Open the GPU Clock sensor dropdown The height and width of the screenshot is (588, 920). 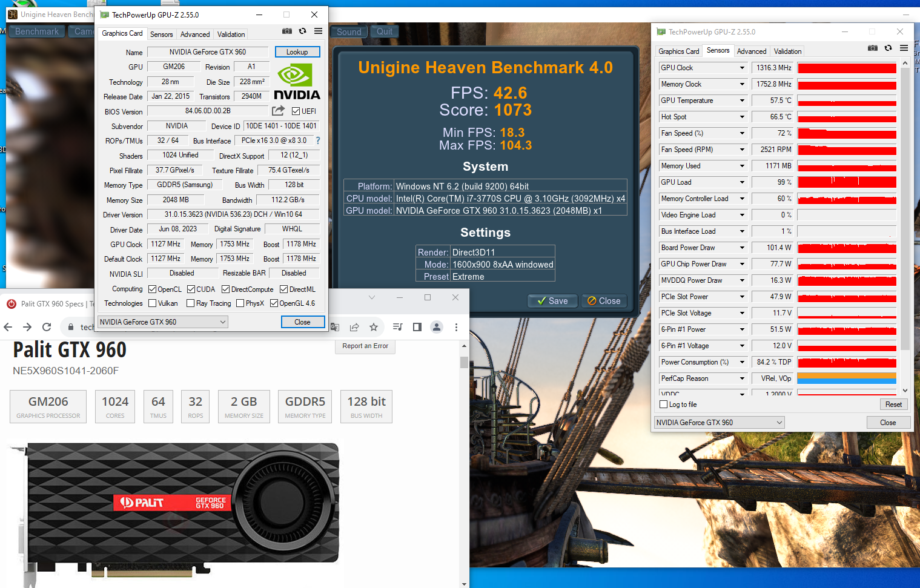click(x=742, y=68)
